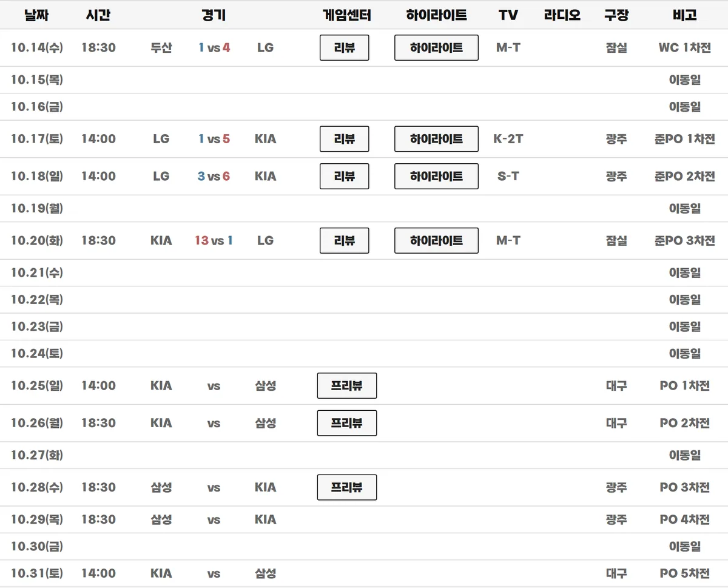Screen dimensions: 728x588
Task: Click the date cell 10.23(금)
Action: point(37,326)
